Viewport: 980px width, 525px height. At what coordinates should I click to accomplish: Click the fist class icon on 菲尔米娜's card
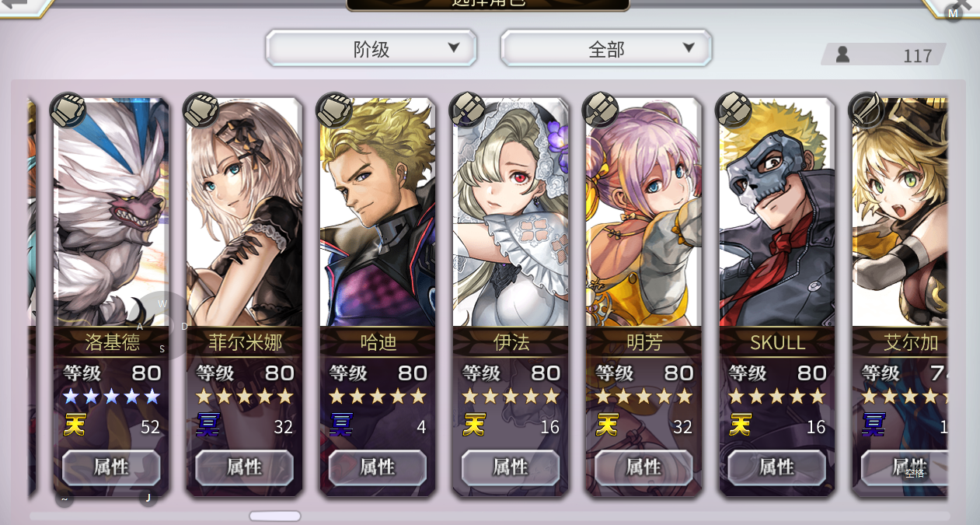point(201,110)
